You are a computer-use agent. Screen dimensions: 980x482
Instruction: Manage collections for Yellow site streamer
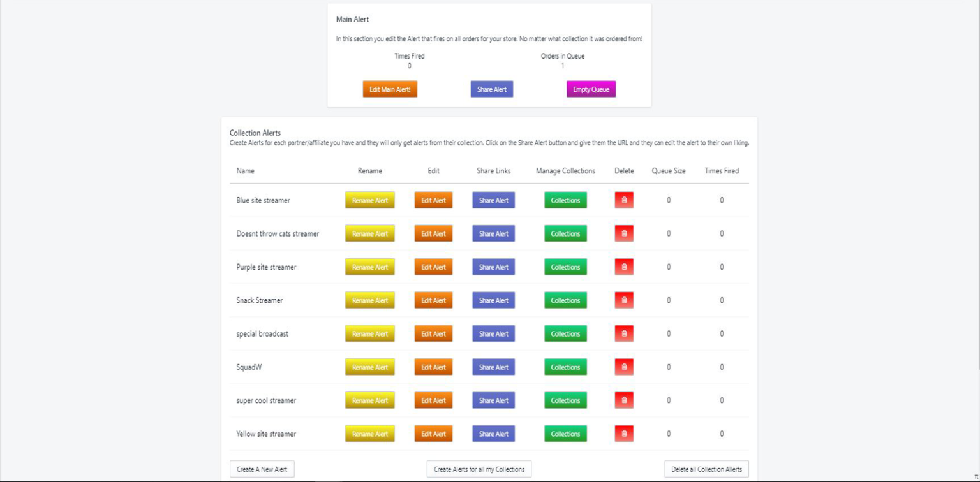[565, 434]
